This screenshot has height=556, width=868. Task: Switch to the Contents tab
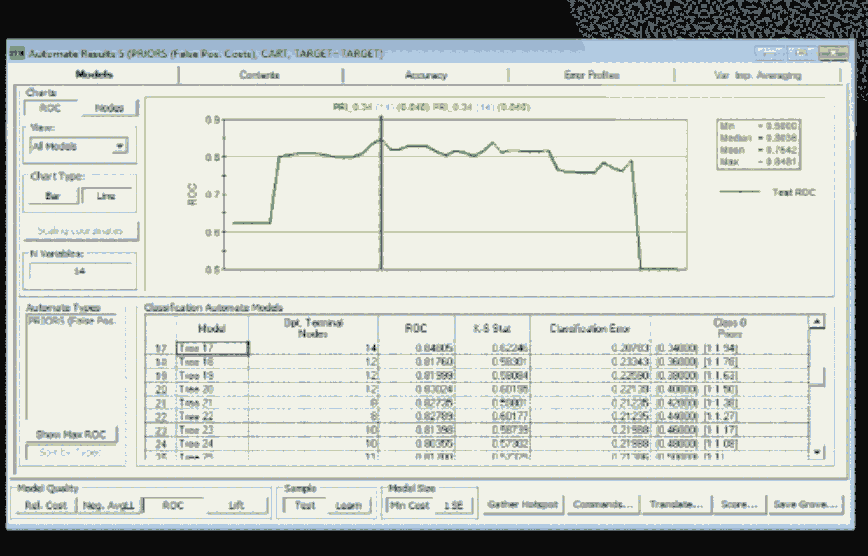coord(259,75)
